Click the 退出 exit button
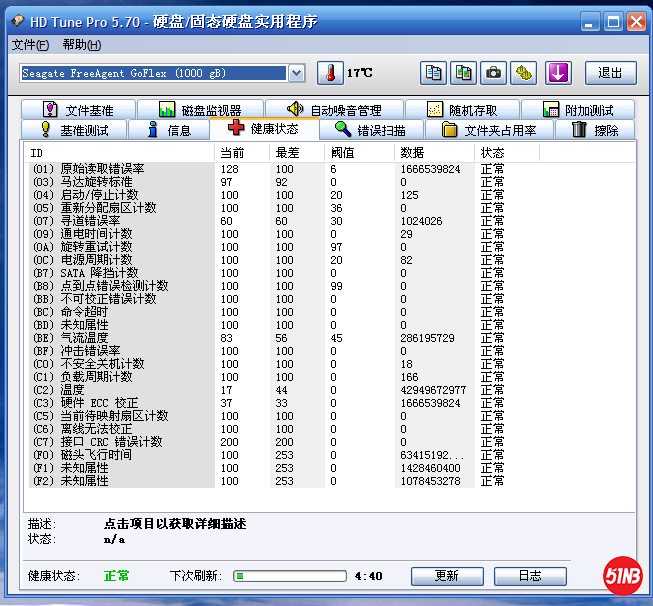Viewport: 653px width, 606px height. pos(610,73)
